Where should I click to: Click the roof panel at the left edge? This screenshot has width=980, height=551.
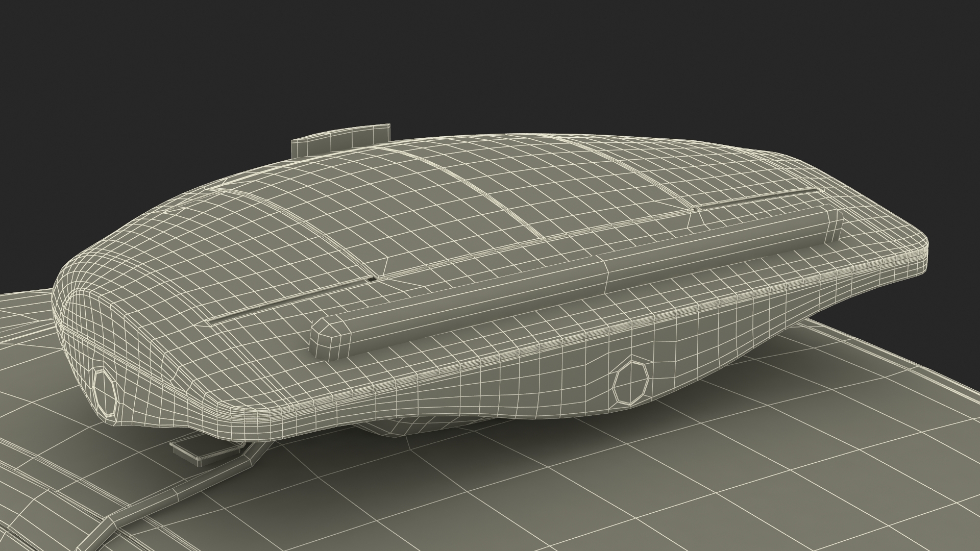click(x=26, y=388)
